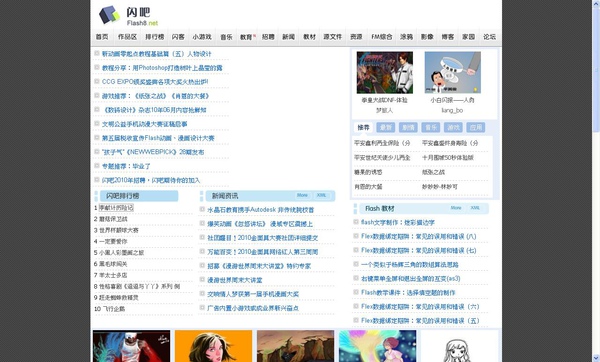
Task: Go to 招聘 in the navigation bar
Action: tap(268, 37)
